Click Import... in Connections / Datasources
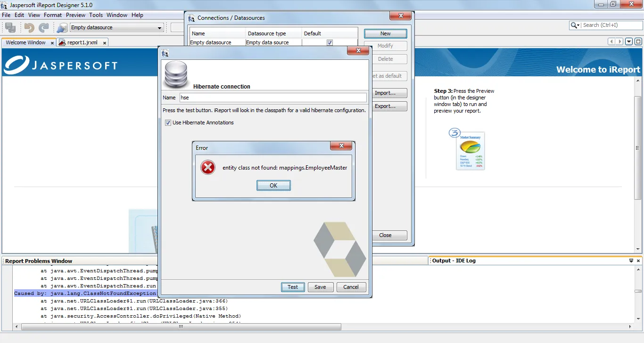Screen dimensions: 644x343 click(x=385, y=93)
